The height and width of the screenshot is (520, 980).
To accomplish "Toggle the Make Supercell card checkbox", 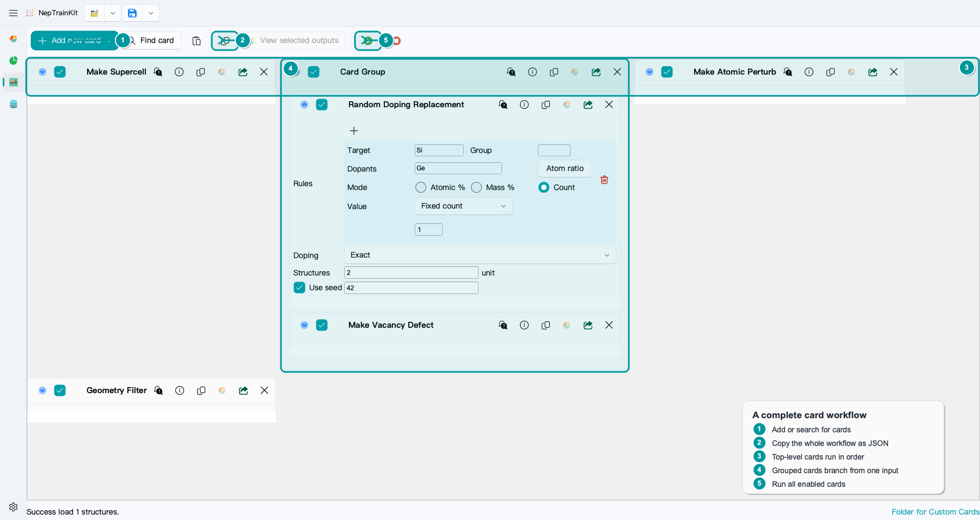I will [60, 72].
